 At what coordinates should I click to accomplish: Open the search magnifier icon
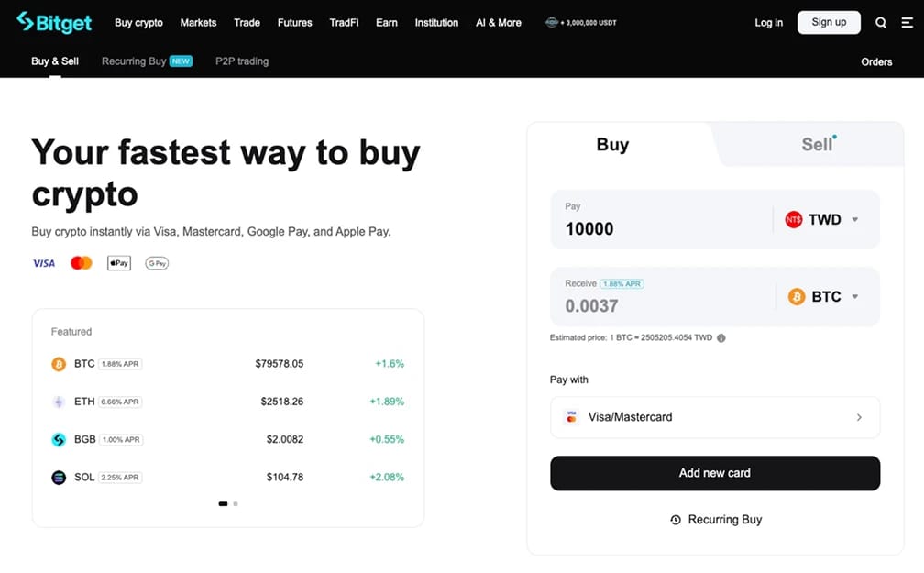click(x=880, y=22)
